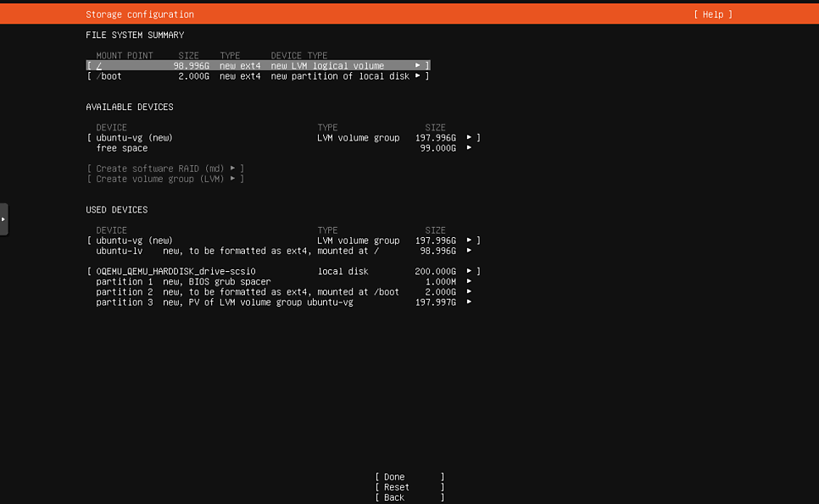The image size is (819, 504).
Task: Open the root mount point row arrow
Action: tap(417, 66)
